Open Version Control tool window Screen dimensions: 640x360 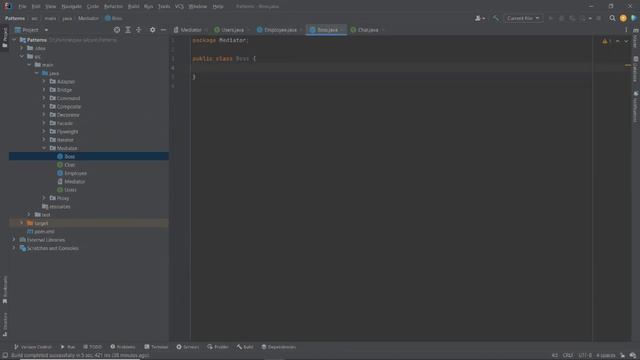(x=33, y=347)
